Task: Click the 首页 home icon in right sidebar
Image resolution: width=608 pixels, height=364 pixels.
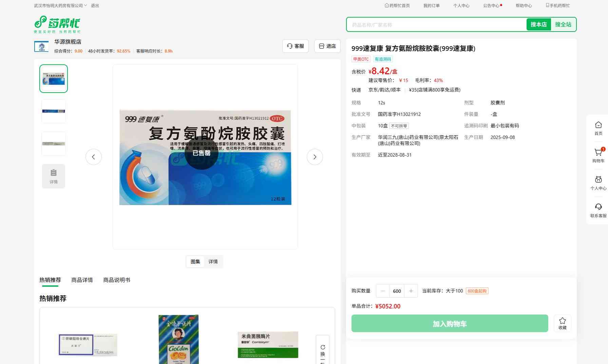Action: (x=598, y=125)
